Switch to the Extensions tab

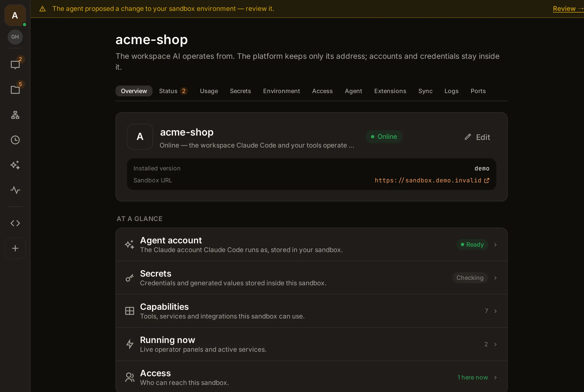coord(390,91)
